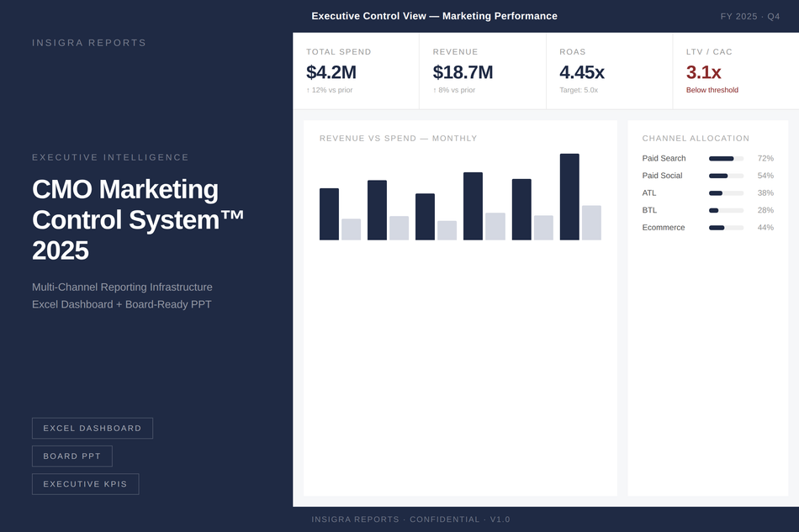Click the 'Below threshold' LTV/CAC warning
The image size is (799, 532).
[712, 89]
